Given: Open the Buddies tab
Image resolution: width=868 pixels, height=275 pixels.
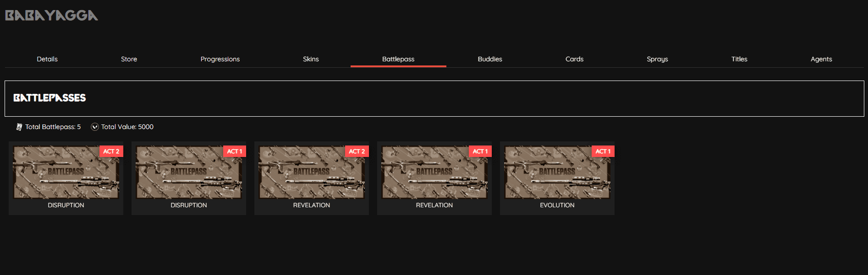Looking at the screenshot, I should tap(490, 59).
